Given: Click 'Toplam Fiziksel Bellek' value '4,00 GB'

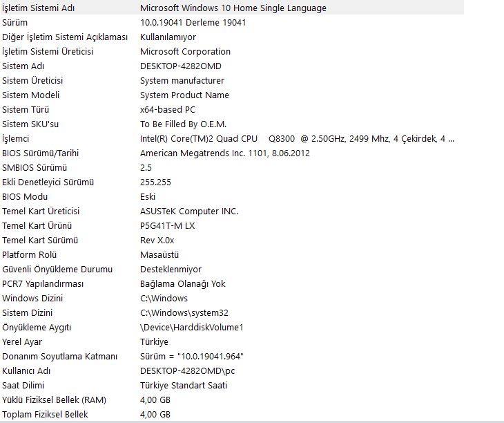Looking at the screenshot, I should [155, 414].
